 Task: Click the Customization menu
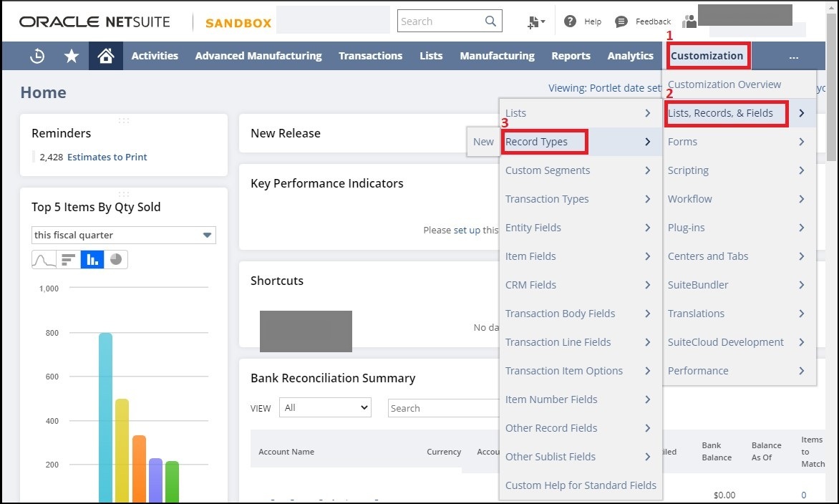[707, 56]
